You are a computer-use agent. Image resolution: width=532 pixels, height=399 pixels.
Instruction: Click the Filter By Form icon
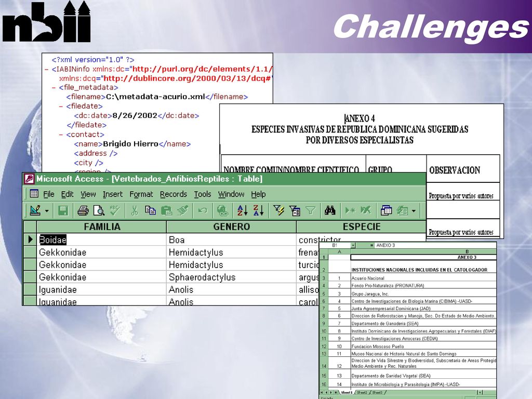pyautogui.click(x=295, y=211)
